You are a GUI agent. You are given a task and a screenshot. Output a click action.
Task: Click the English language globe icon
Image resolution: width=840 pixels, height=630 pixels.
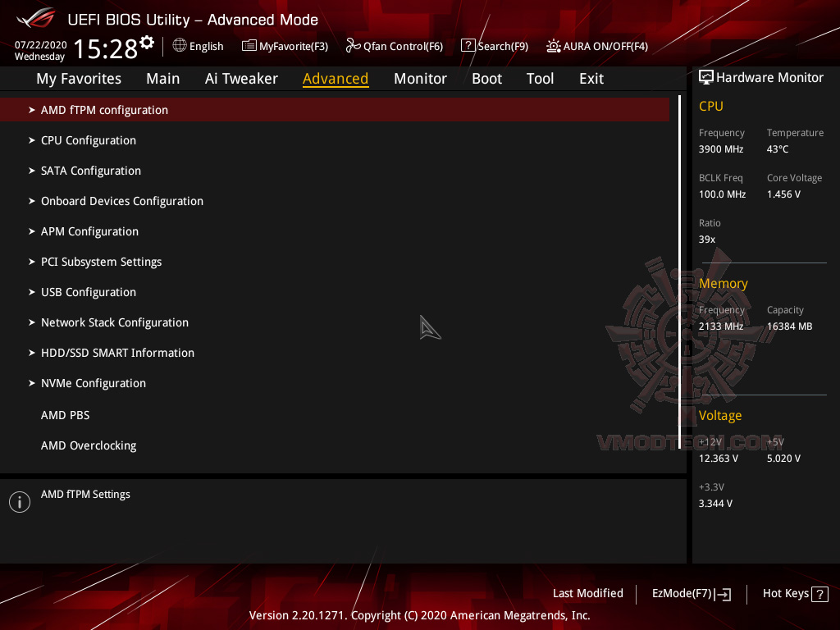[x=180, y=46]
